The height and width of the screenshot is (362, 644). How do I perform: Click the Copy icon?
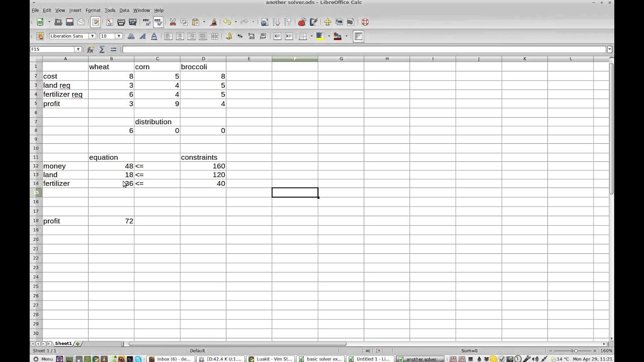184,22
